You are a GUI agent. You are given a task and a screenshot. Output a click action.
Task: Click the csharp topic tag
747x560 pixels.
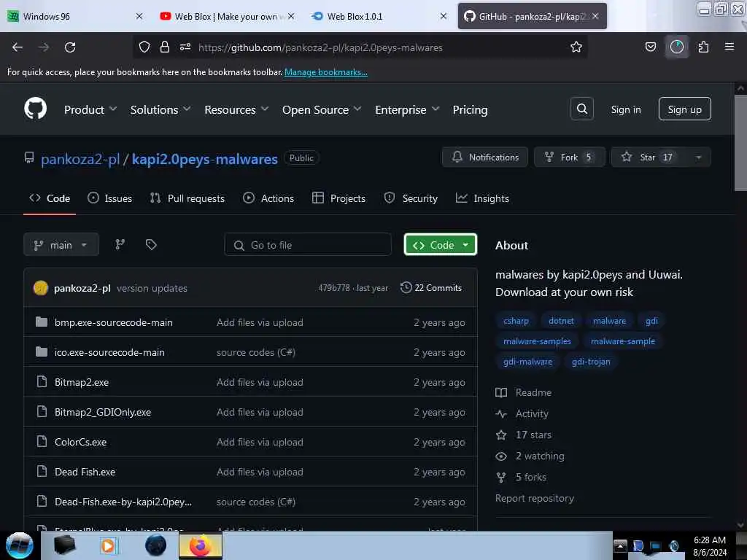coord(516,321)
